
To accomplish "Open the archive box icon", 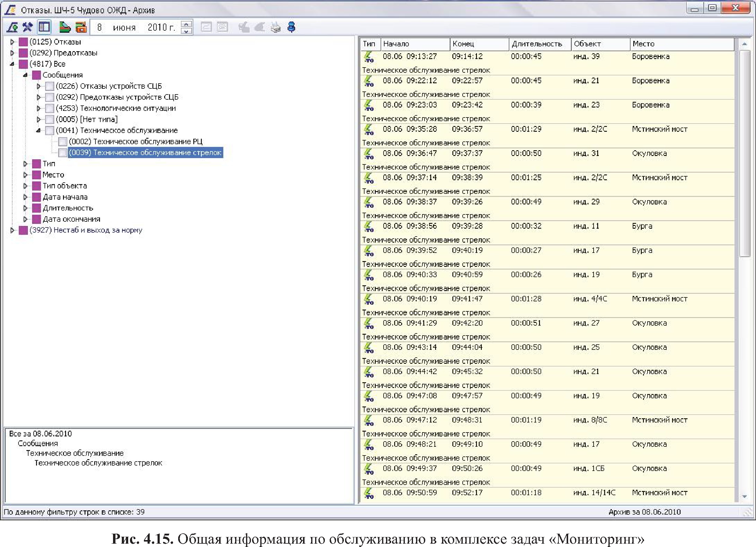I will (x=81, y=27).
